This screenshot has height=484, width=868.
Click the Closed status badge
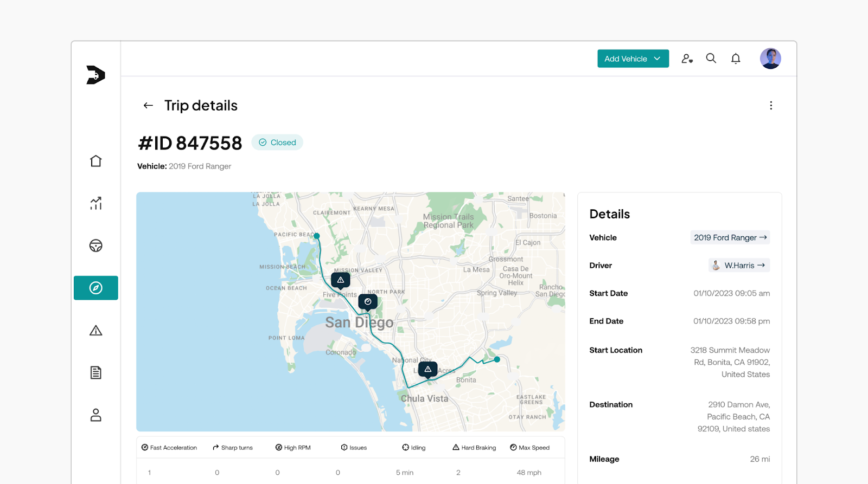click(x=277, y=143)
